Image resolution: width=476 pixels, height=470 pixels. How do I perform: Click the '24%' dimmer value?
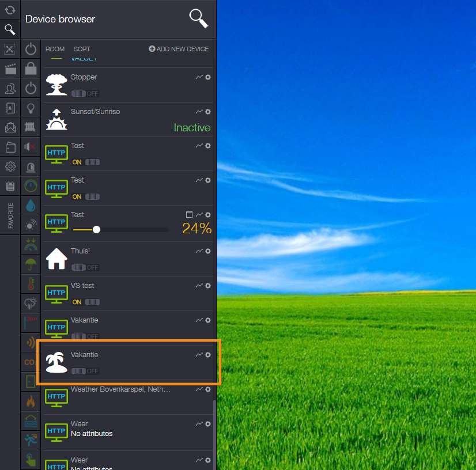[197, 229]
